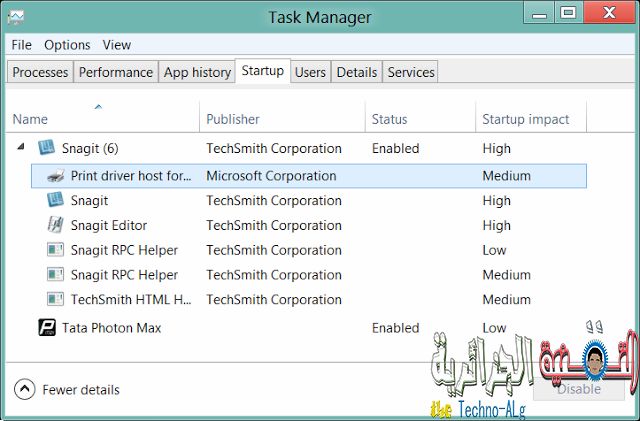This screenshot has width=640, height=421.
Task: Minimize the Task Manager window
Action: tap(539, 13)
